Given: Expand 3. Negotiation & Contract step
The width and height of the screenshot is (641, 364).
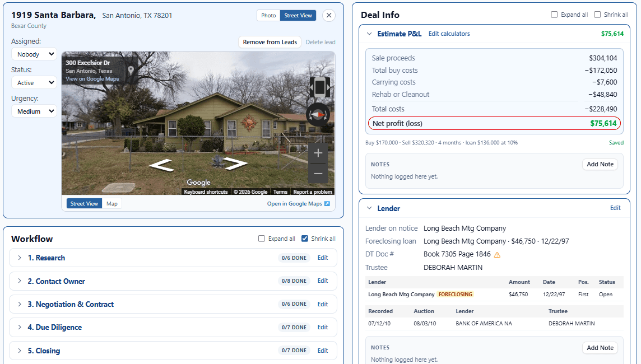Looking at the screenshot, I should point(20,304).
